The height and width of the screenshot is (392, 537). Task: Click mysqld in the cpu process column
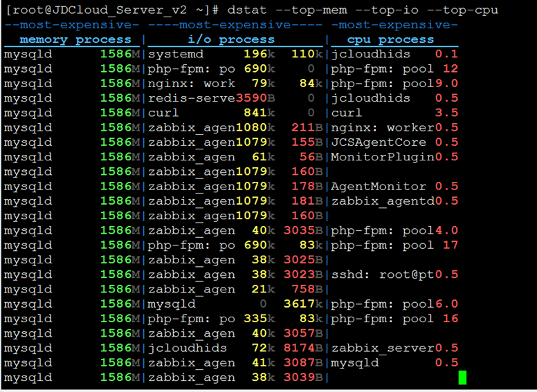(355, 363)
